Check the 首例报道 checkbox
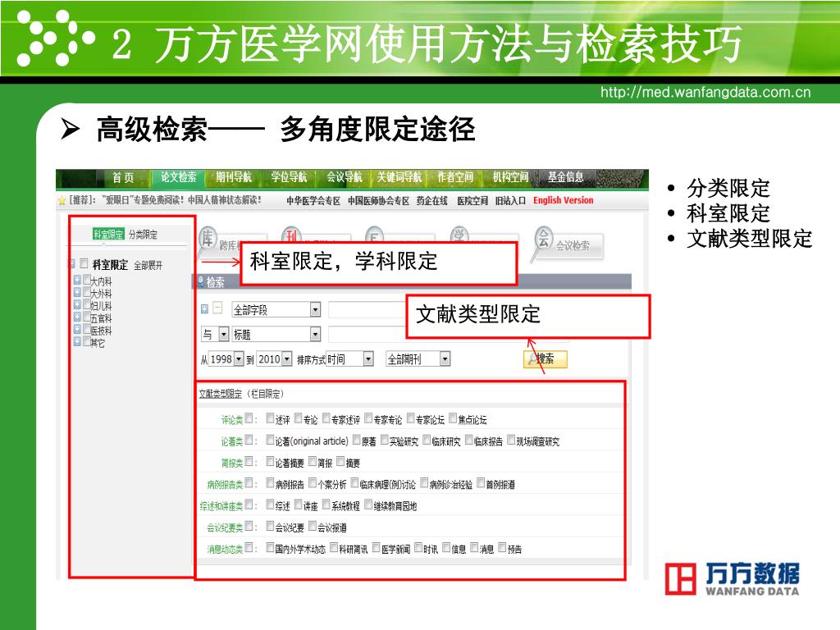840x630 pixels. (x=481, y=482)
